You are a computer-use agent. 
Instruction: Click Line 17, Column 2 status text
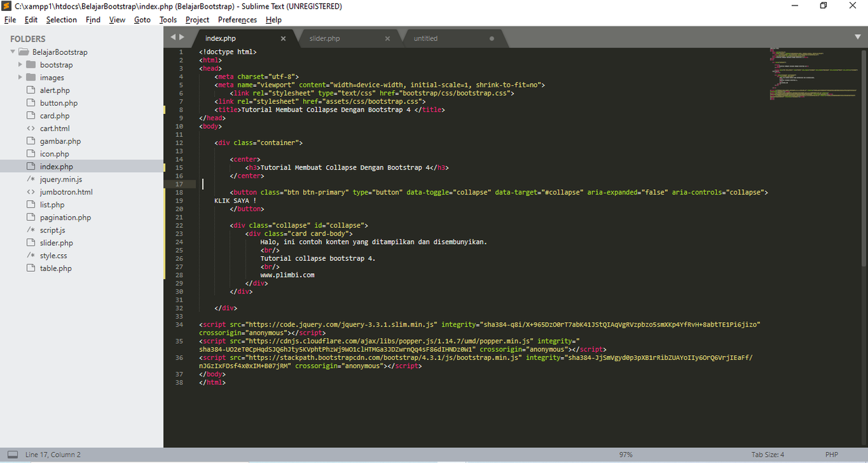point(53,454)
